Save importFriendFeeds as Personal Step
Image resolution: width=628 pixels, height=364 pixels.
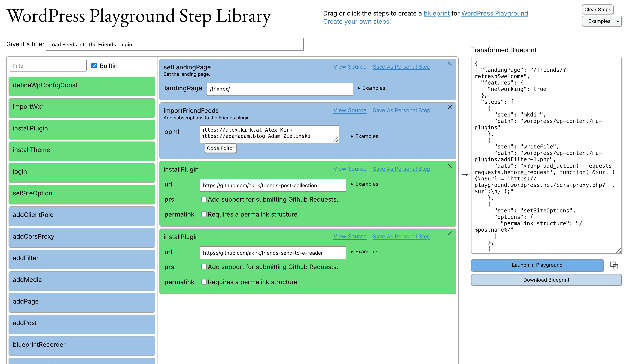tap(401, 110)
